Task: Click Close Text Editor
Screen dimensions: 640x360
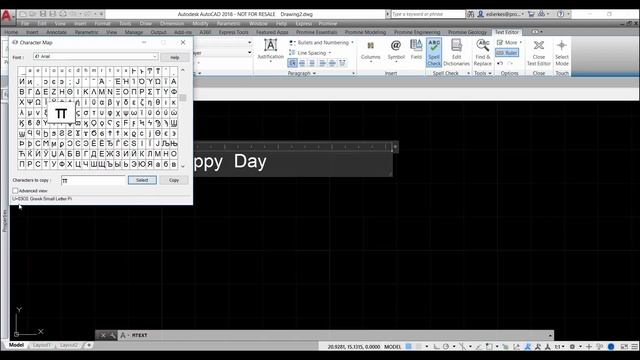Action: click(x=539, y=52)
